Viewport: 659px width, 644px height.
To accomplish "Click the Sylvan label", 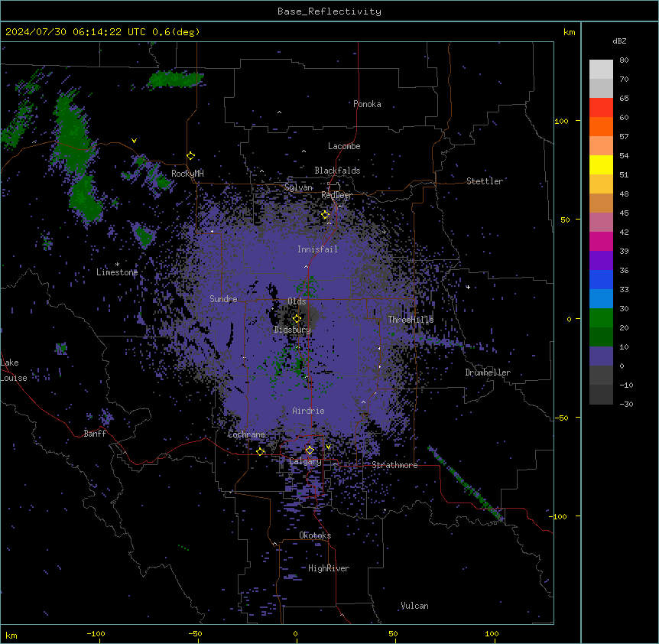I will tap(298, 187).
